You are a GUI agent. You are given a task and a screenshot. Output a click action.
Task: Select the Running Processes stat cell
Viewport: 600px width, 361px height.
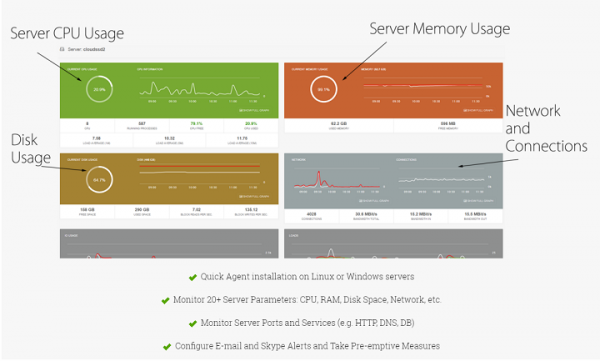point(142,126)
